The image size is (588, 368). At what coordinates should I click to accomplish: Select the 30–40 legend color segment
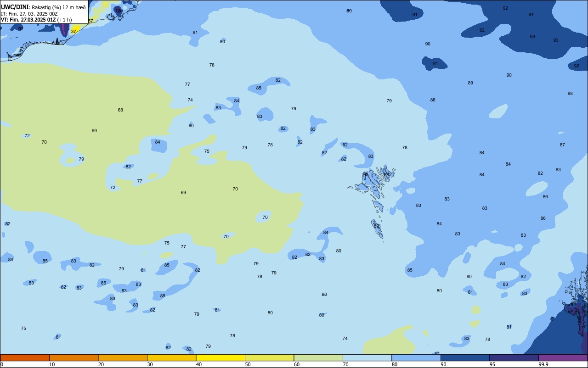(x=171, y=357)
